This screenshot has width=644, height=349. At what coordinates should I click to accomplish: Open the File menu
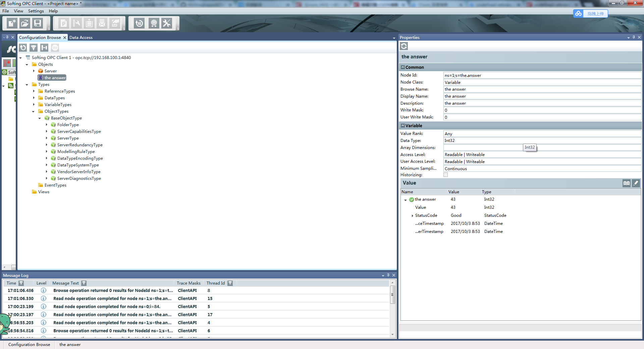click(x=6, y=11)
